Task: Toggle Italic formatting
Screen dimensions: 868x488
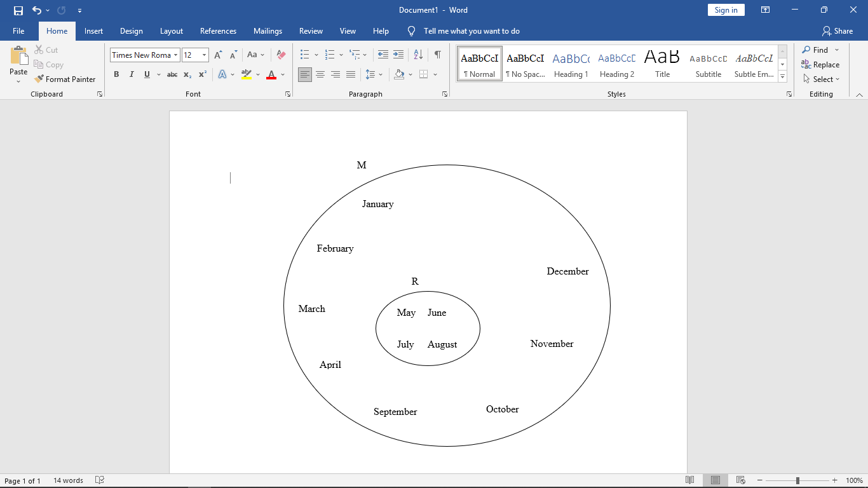Action: tap(132, 74)
